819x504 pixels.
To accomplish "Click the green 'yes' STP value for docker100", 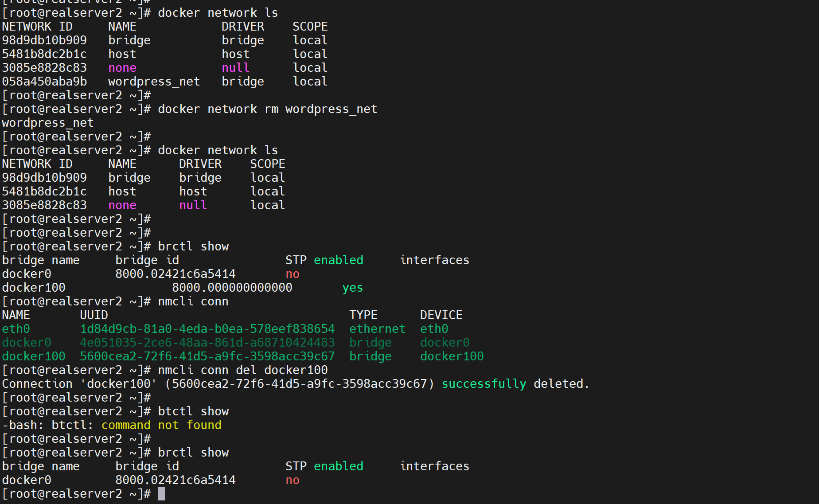I will [x=352, y=288].
